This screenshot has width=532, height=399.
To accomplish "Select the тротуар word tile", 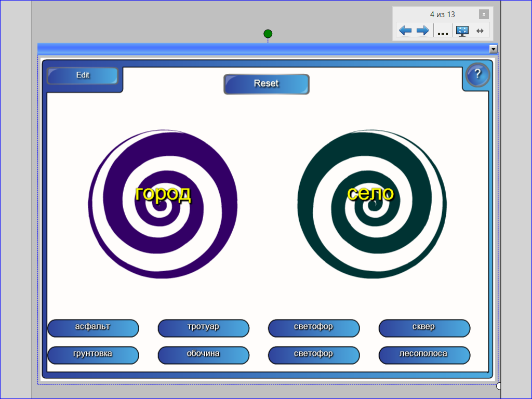I will (203, 328).
